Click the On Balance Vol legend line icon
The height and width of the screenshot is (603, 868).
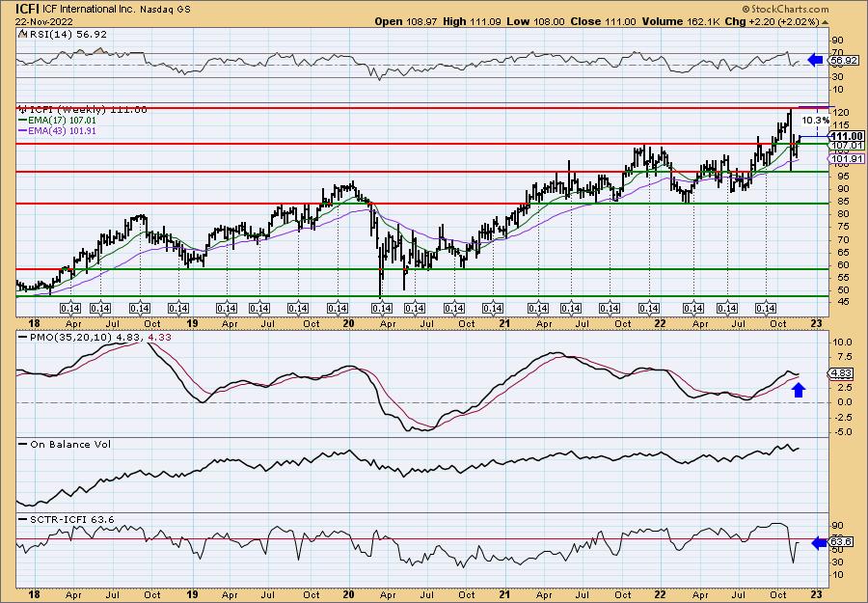[23, 444]
